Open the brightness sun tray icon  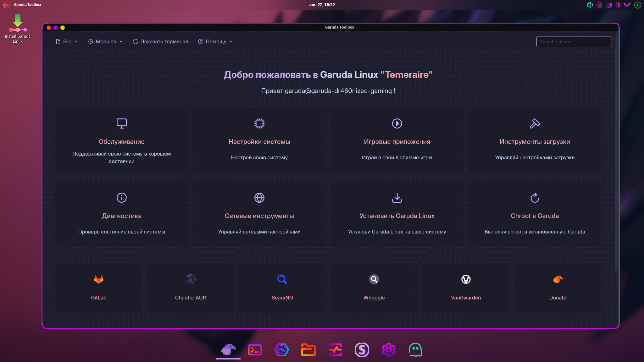618,5
